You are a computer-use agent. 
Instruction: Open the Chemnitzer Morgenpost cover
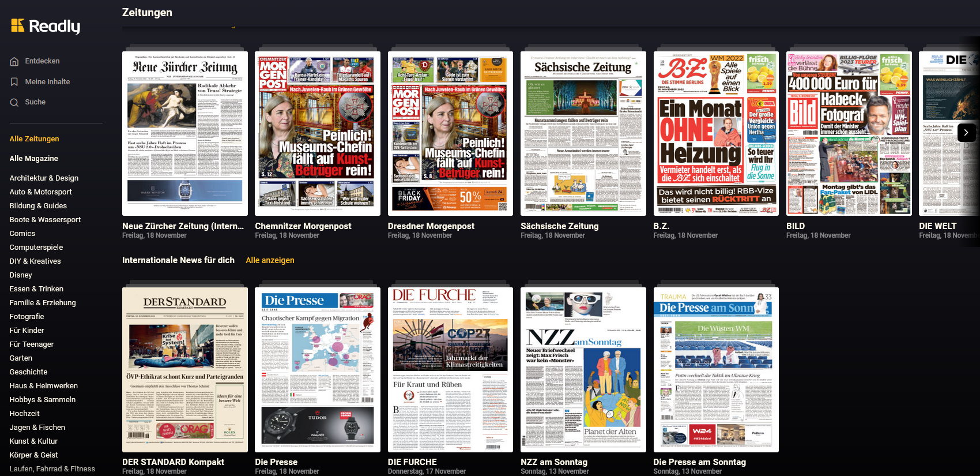[318, 133]
